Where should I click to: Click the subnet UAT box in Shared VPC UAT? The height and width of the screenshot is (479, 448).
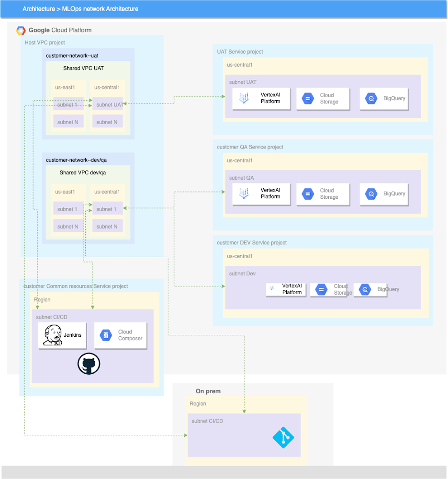(x=108, y=103)
